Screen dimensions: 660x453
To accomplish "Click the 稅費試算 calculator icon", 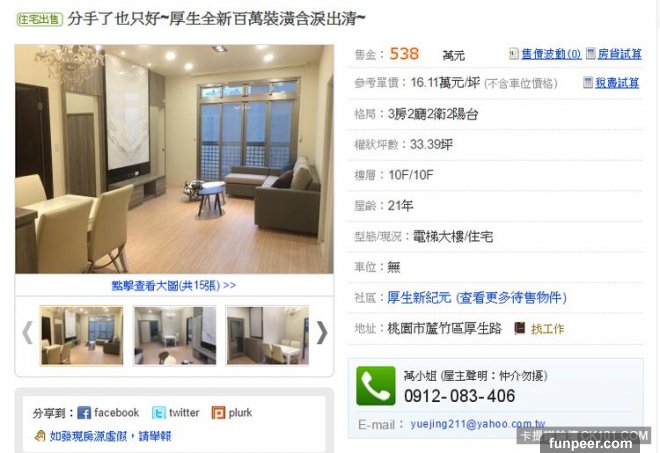I will [x=588, y=82].
